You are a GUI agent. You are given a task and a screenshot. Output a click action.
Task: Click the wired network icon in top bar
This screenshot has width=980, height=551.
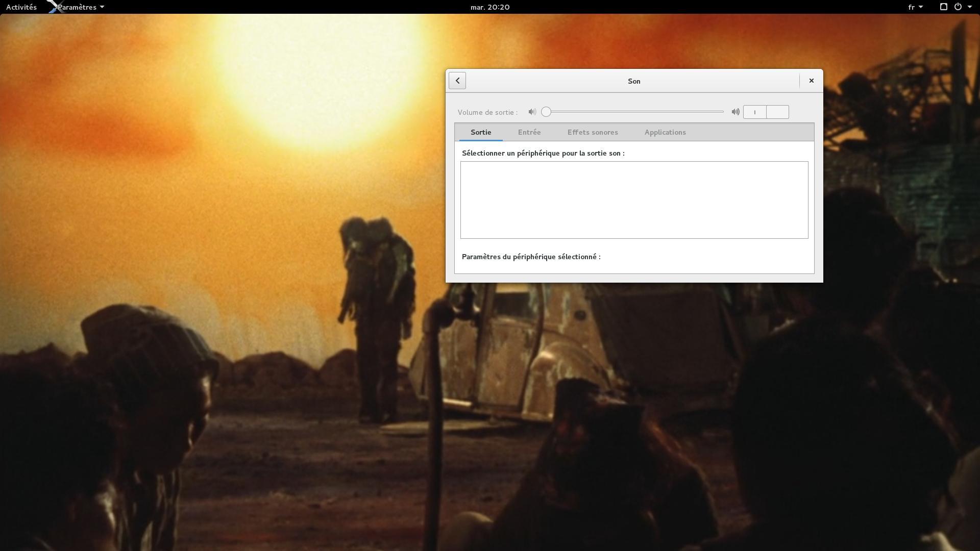[x=943, y=7]
